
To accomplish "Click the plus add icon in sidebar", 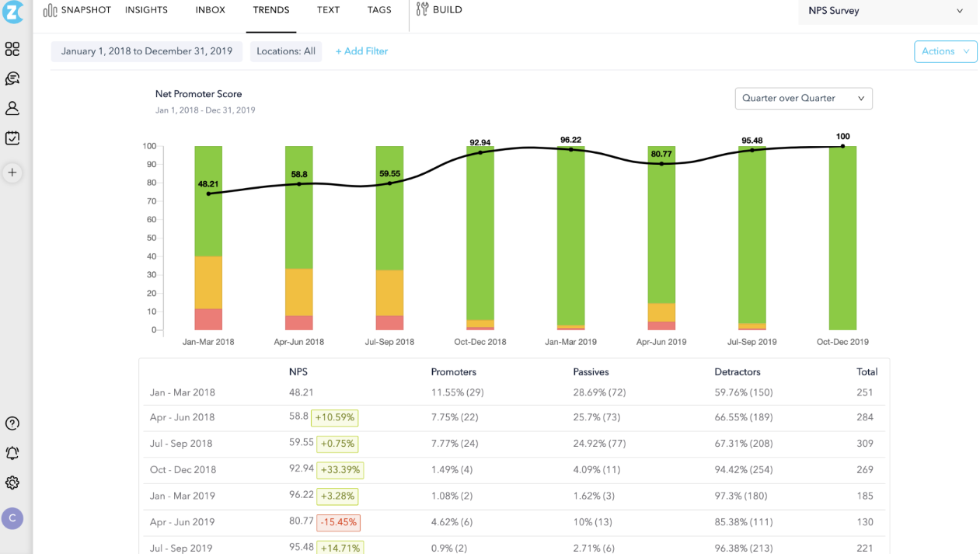I will point(12,172).
